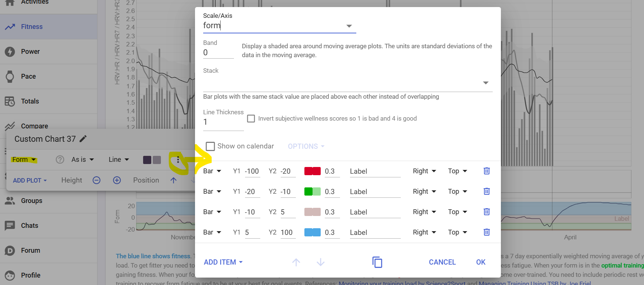
Task: Enable Show on calendar checkbox
Action: pos(210,146)
